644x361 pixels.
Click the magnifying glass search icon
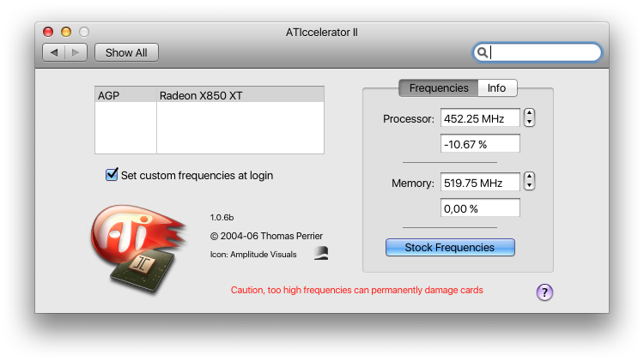pyautogui.click(x=483, y=52)
